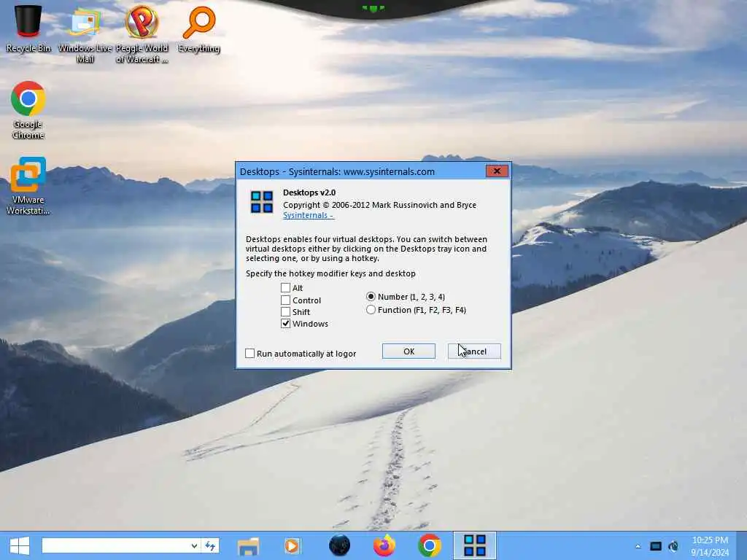Click the refresh arrows beside address box

click(210, 545)
